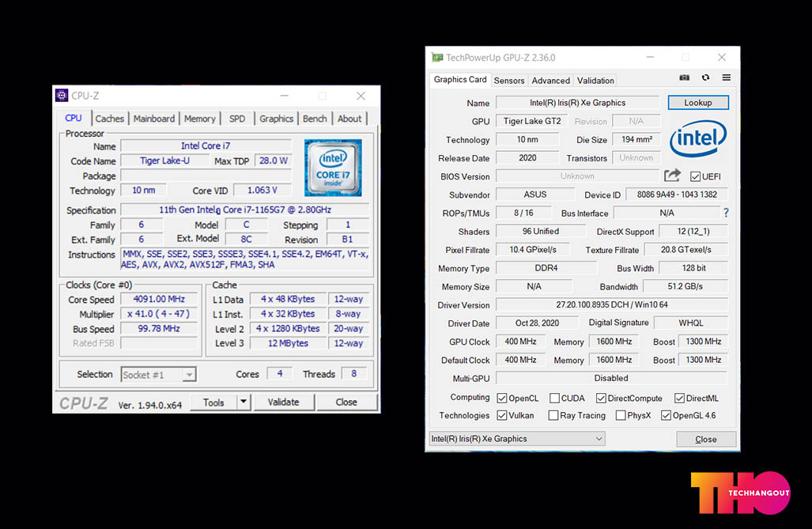Toggle the DirectCompute checkbox
The width and height of the screenshot is (812, 529).
pos(601,398)
